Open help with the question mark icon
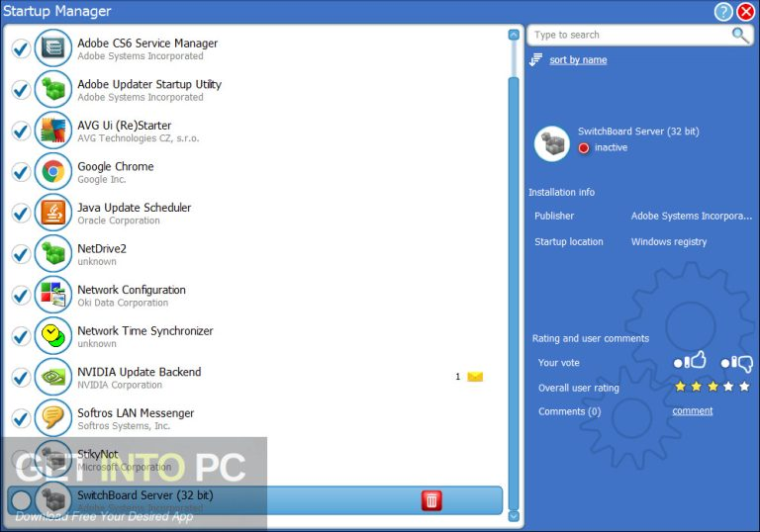This screenshot has height=532, width=760. (723, 11)
